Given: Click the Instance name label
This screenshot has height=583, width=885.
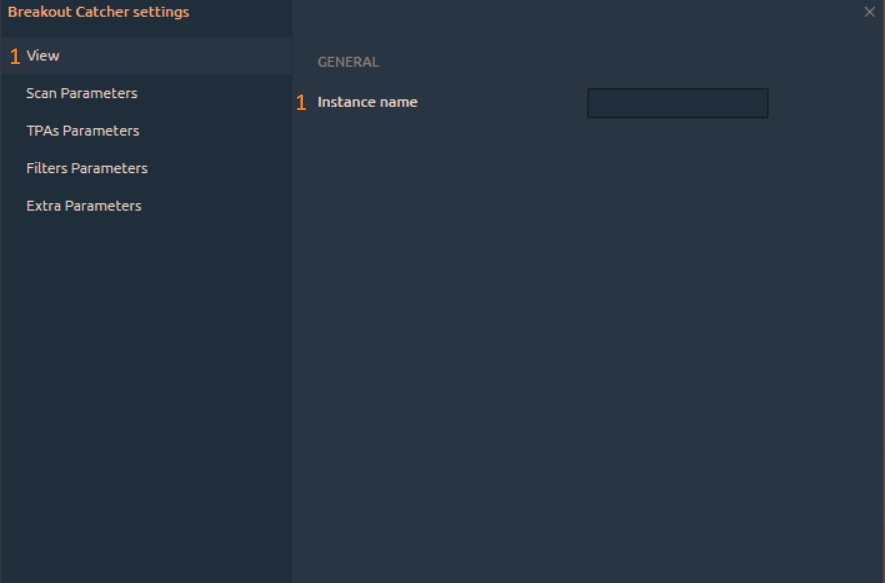Looking at the screenshot, I should click(367, 102).
